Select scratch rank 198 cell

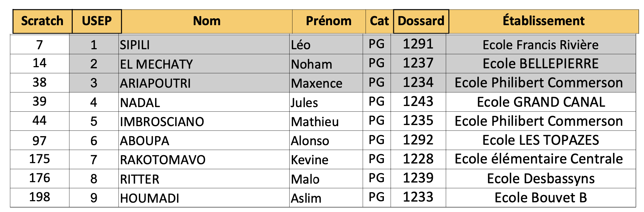point(40,197)
